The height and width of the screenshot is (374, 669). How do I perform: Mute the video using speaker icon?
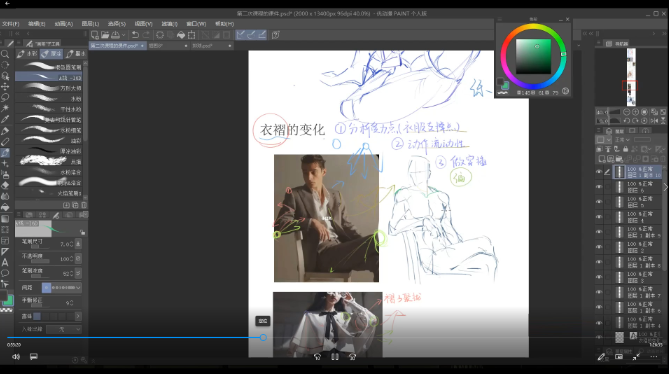tap(16, 357)
